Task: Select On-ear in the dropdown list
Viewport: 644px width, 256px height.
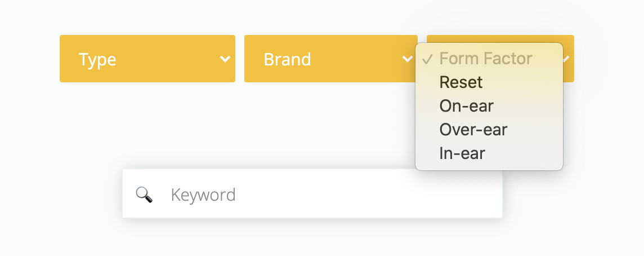Action: [x=466, y=106]
